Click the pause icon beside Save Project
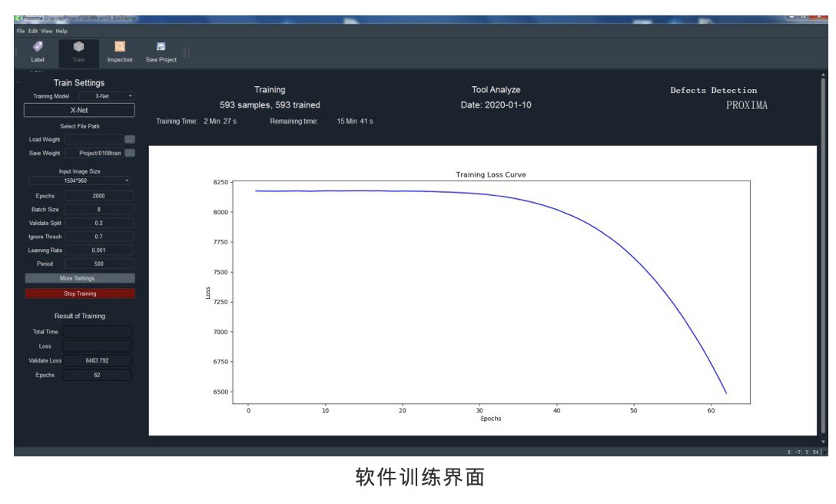836x504 pixels. [186, 52]
